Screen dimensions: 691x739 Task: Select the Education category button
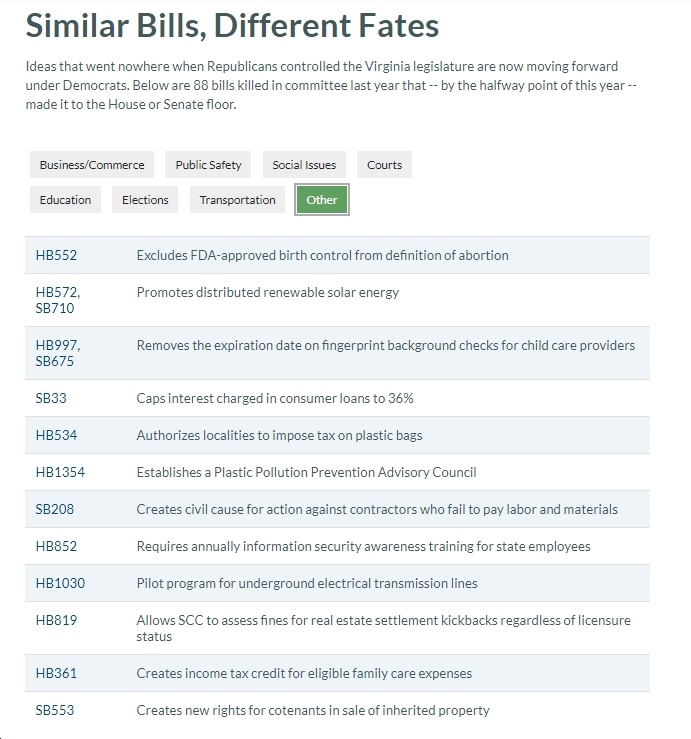click(65, 199)
